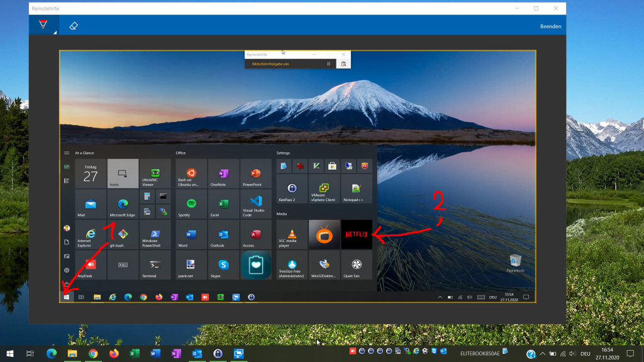Launch VLC media player from the Start menu
Image resolution: width=644 pixels, height=362 pixels.
pyautogui.click(x=291, y=234)
